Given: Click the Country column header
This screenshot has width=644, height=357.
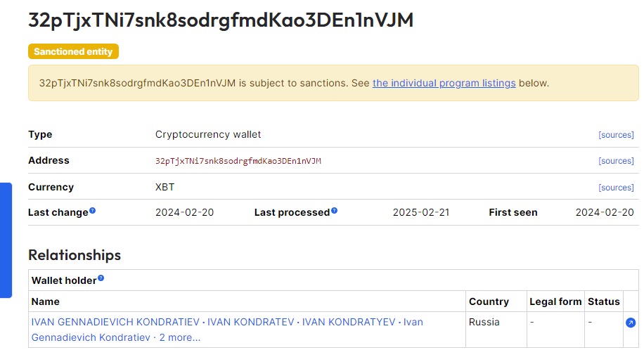Looking at the screenshot, I should tap(489, 301).
